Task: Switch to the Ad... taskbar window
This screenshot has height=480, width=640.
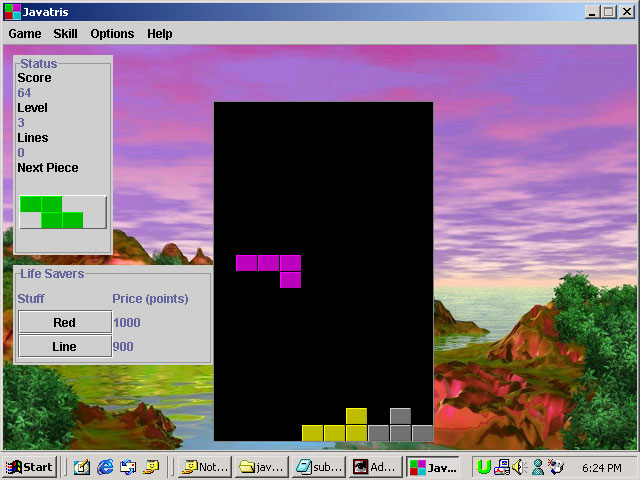Action: pyautogui.click(x=375, y=467)
